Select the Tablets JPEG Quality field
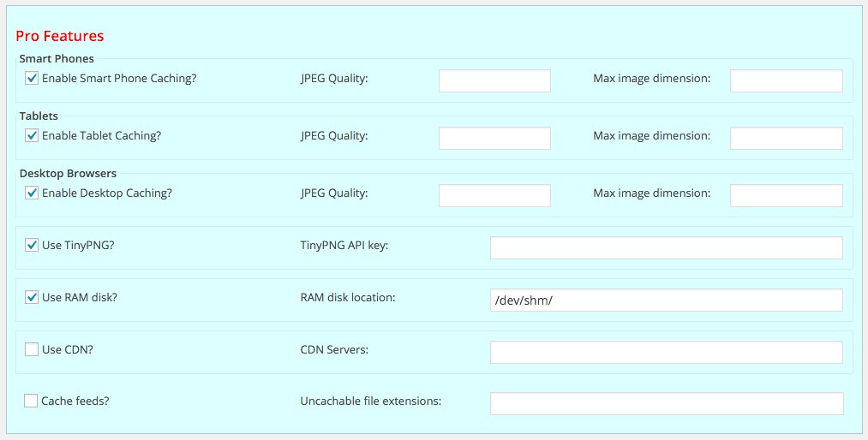The height and width of the screenshot is (440, 868). 495,138
